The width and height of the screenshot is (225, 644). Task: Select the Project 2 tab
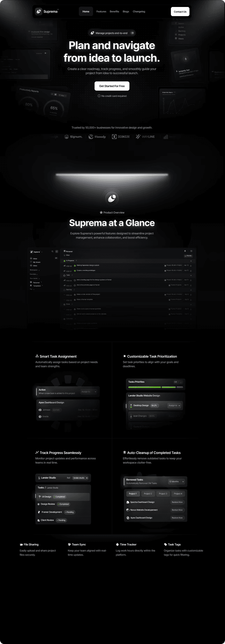[x=148, y=494]
